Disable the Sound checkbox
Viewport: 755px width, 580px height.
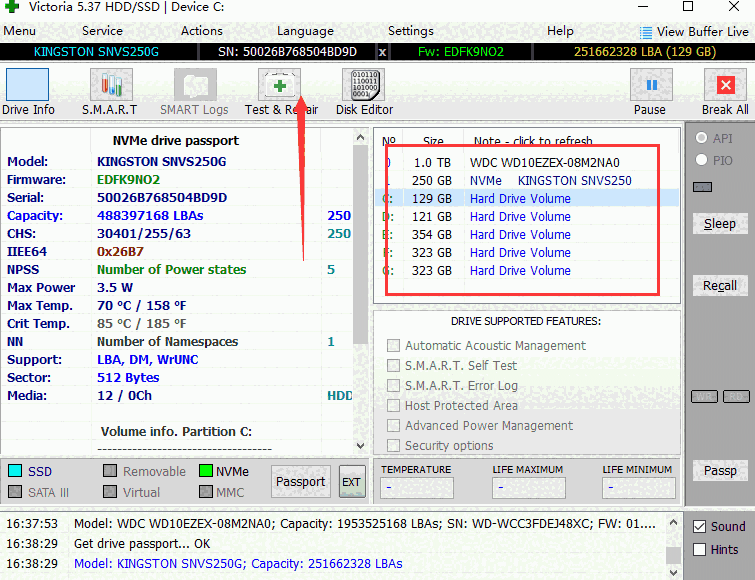click(700, 527)
